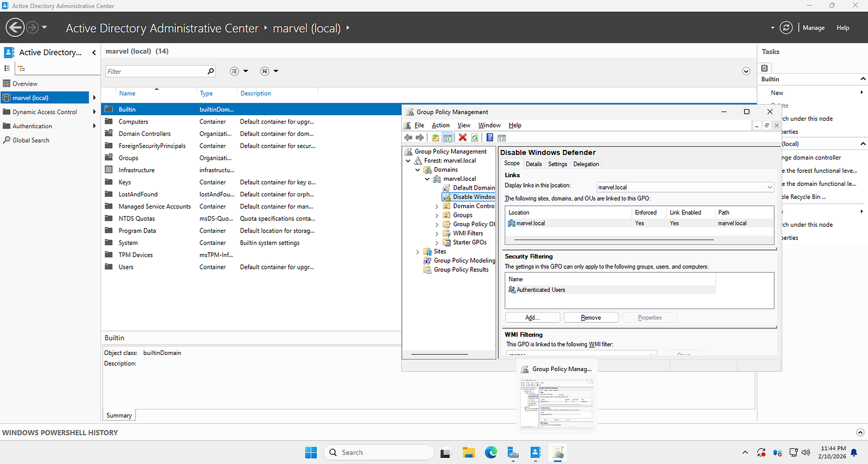Screen dimensions: 868x464
Task: Show hidden system tray icons
Action: (745, 452)
